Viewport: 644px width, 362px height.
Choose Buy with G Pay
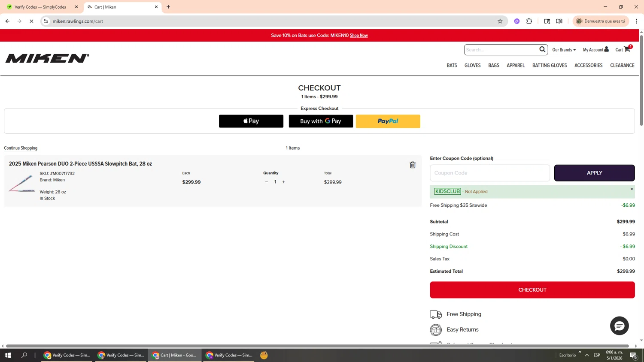click(x=321, y=121)
